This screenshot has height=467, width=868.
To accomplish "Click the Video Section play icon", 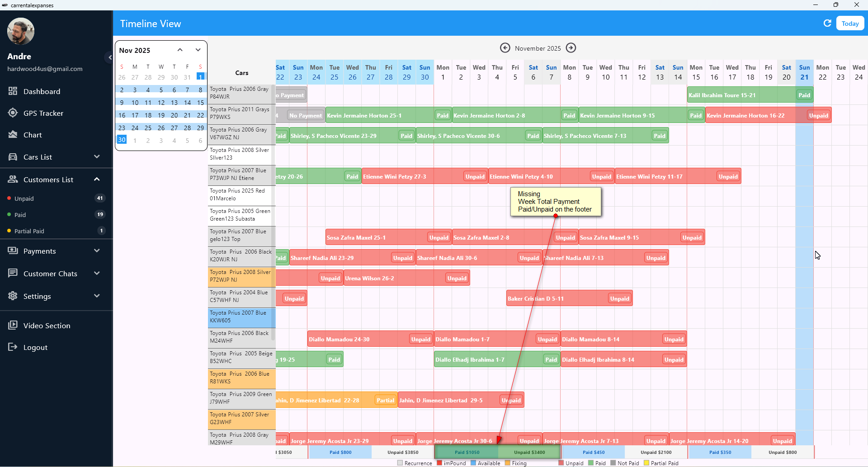I will coord(13,325).
